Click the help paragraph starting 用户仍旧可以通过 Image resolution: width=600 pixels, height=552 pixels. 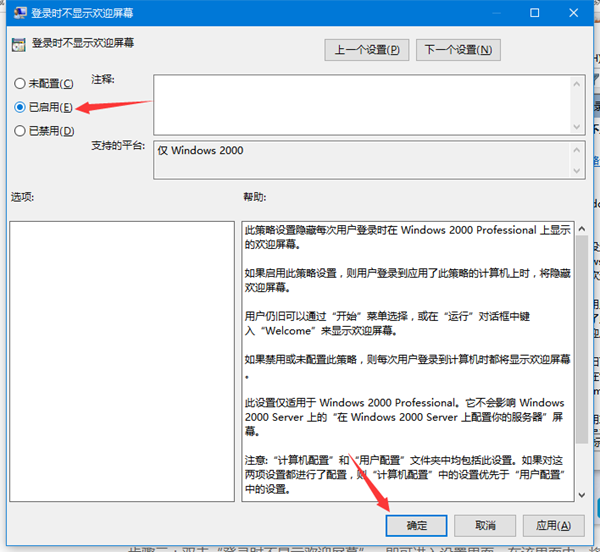[x=387, y=323]
